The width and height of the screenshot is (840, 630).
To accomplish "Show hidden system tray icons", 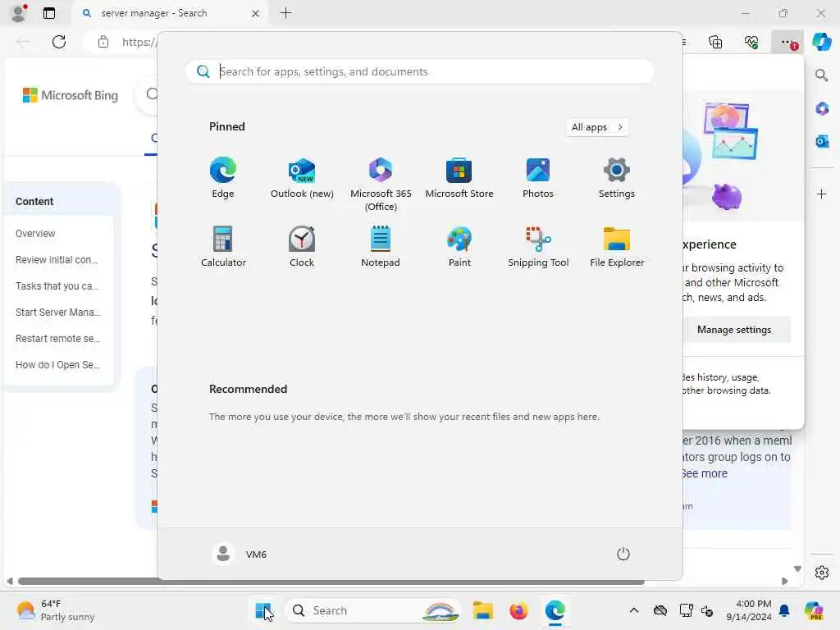I will point(634,610).
